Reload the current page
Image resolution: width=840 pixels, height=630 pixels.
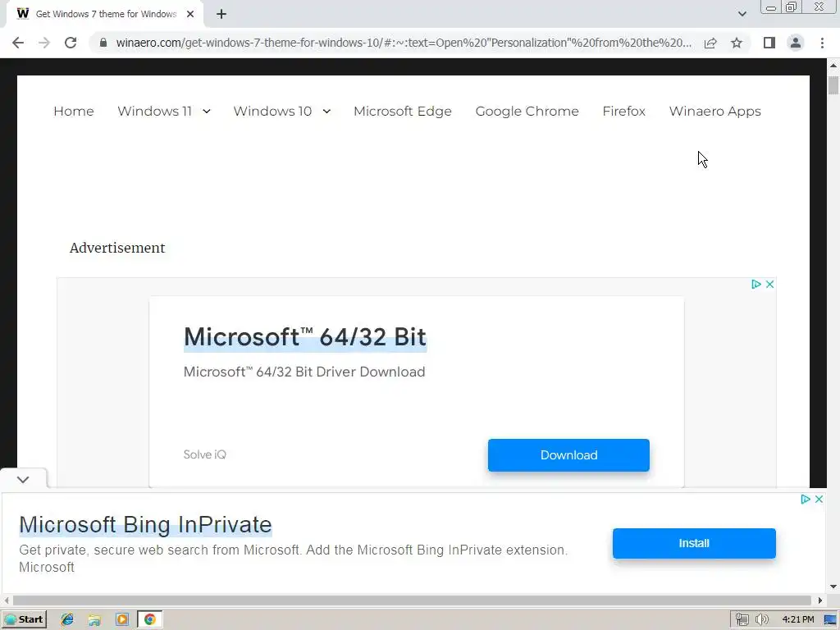[x=71, y=43]
